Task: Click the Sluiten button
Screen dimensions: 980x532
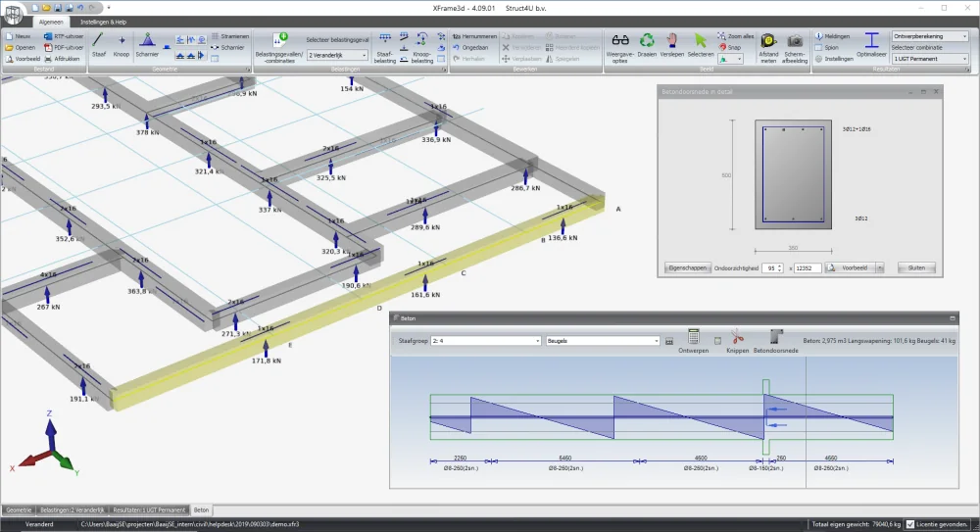Action: click(x=916, y=268)
